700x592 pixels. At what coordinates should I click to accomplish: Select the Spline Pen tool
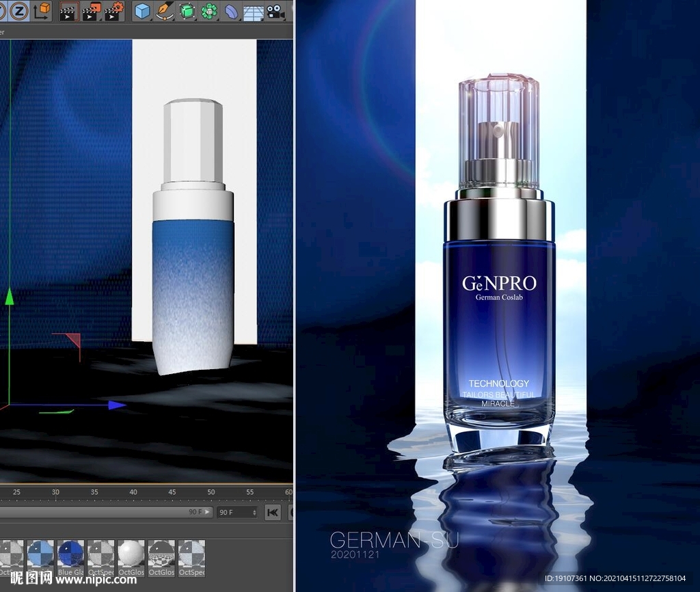coord(165,11)
